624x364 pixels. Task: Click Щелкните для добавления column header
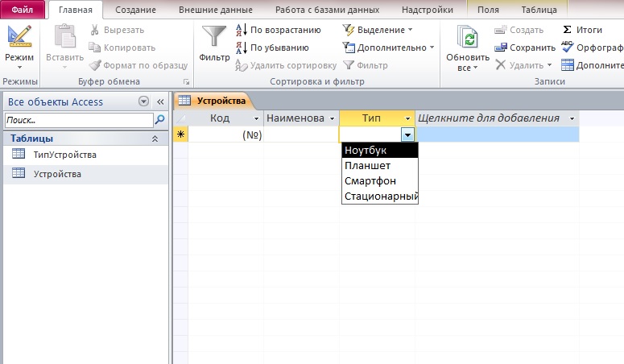(x=497, y=118)
